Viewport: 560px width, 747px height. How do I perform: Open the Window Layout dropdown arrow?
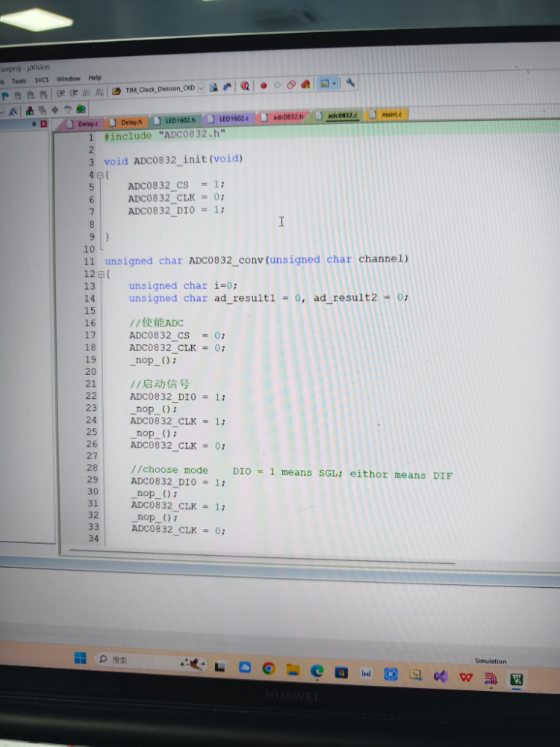[335, 84]
